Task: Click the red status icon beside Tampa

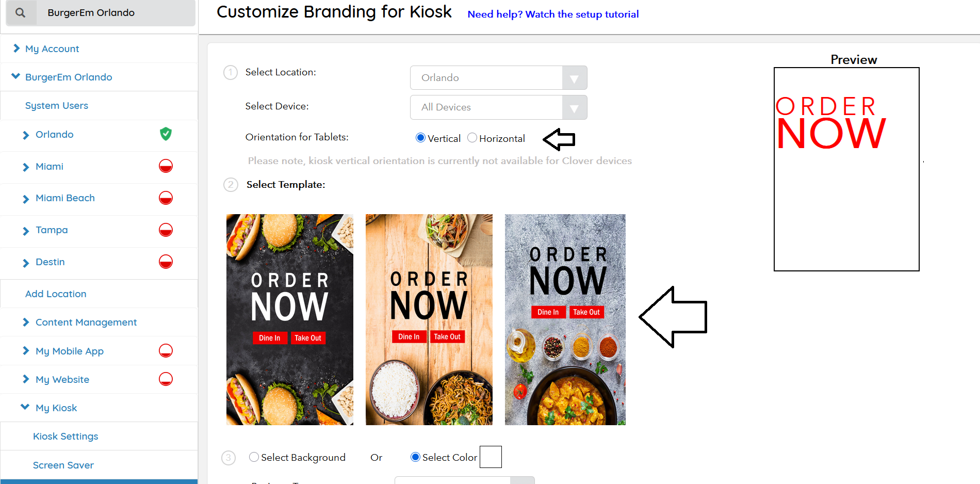Action: pos(166,230)
